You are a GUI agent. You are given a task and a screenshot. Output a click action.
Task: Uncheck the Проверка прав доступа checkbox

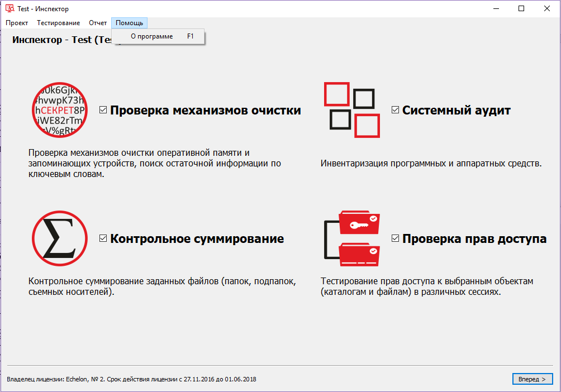[395, 238]
